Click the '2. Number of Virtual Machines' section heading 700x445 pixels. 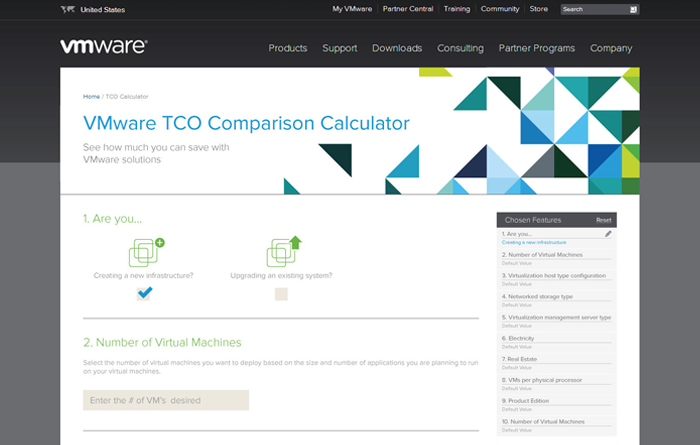[162, 342]
